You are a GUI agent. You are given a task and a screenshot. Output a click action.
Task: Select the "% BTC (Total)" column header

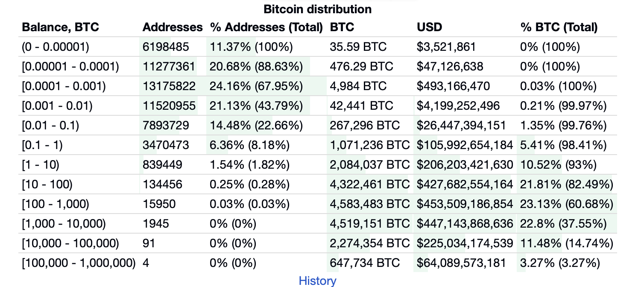coord(559,27)
